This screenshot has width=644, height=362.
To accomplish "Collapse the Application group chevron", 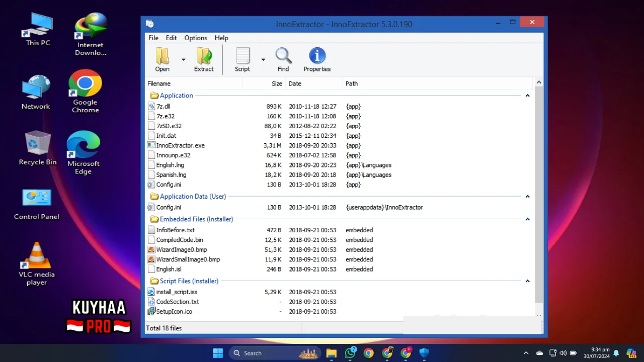I will pos(527,96).
